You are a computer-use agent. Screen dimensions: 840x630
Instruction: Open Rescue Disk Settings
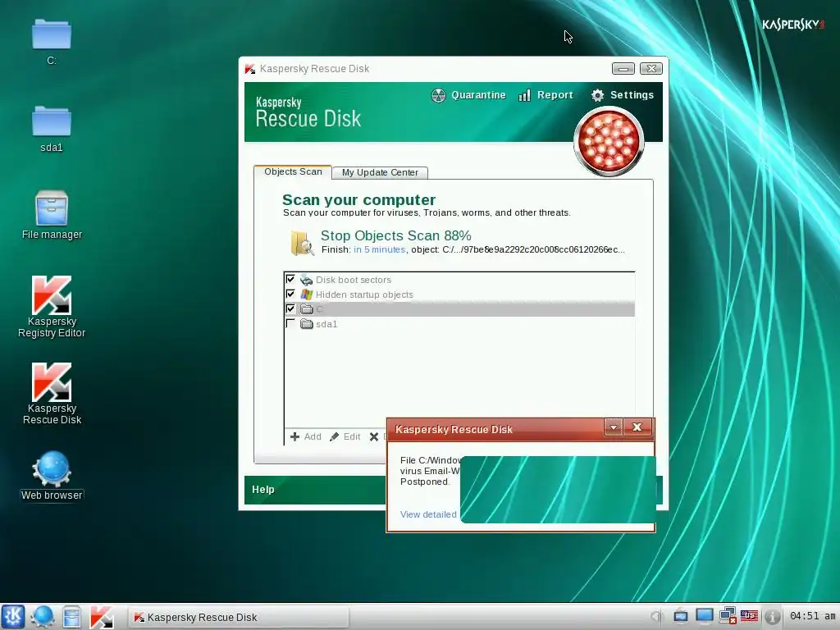click(622, 95)
